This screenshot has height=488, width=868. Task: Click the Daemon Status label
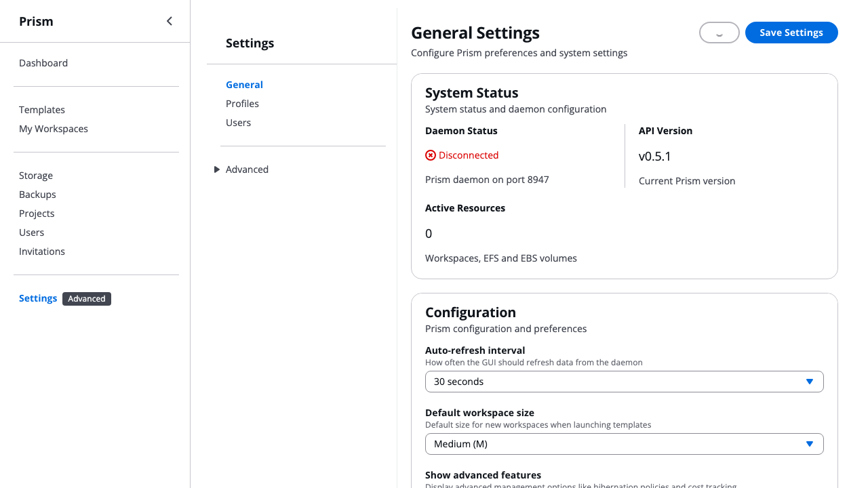click(x=461, y=131)
